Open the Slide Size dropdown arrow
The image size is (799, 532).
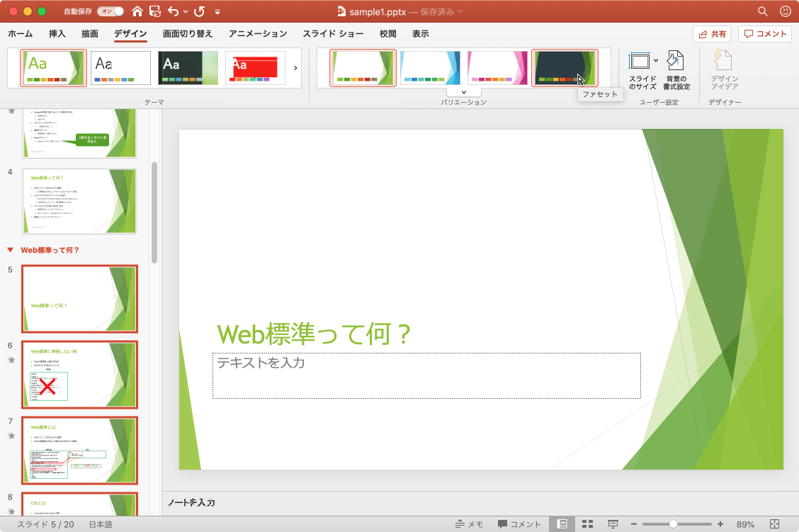coord(656,60)
